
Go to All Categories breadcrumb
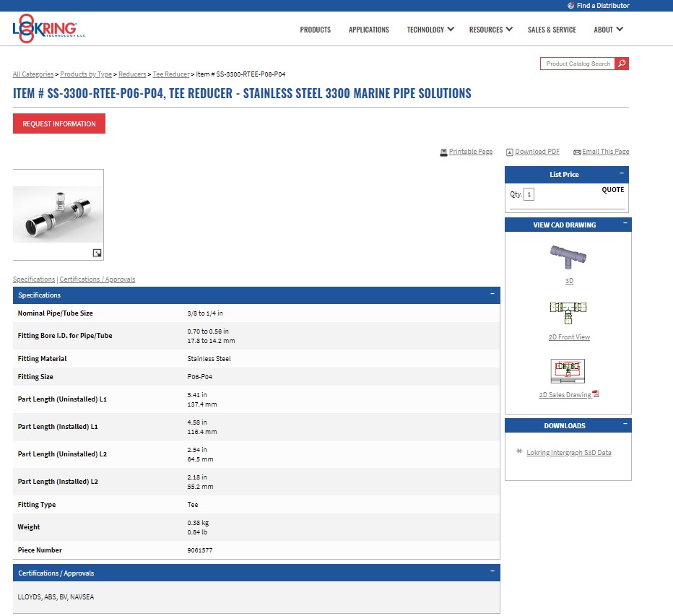click(x=33, y=74)
